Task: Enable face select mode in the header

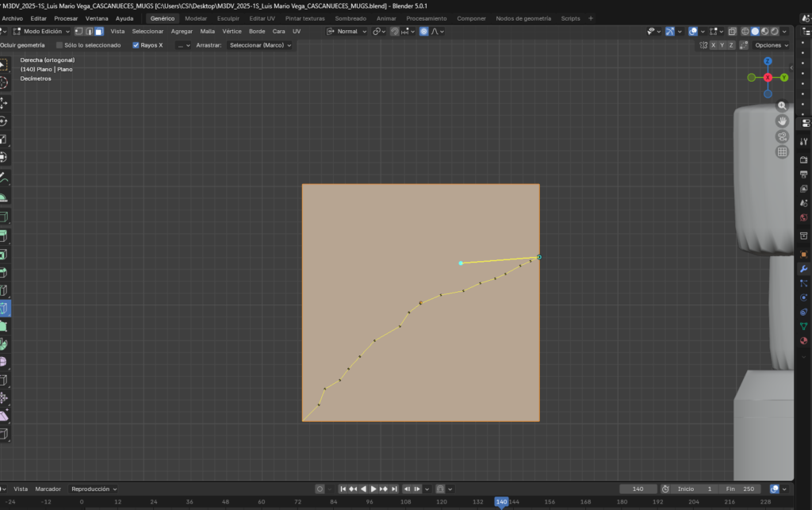Action: click(x=99, y=31)
